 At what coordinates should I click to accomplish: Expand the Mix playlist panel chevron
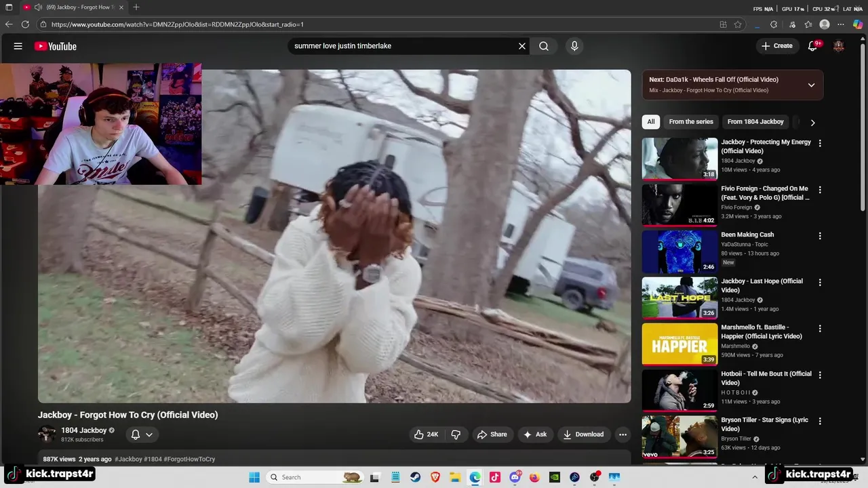click(x=811, y=85)
